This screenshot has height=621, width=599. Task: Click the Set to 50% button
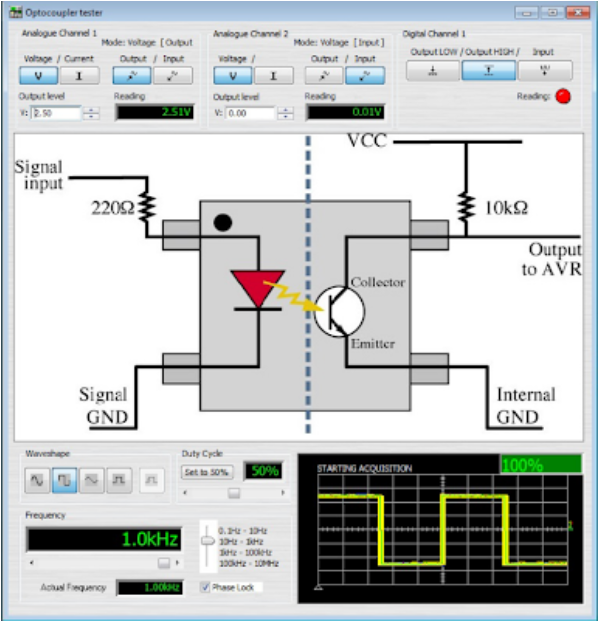pos(207,472)
